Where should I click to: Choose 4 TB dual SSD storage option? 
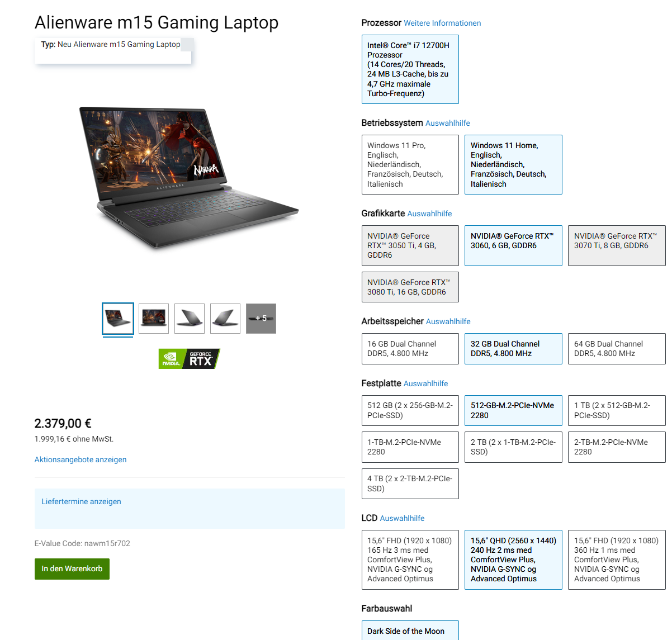click(x=410, y=483)
